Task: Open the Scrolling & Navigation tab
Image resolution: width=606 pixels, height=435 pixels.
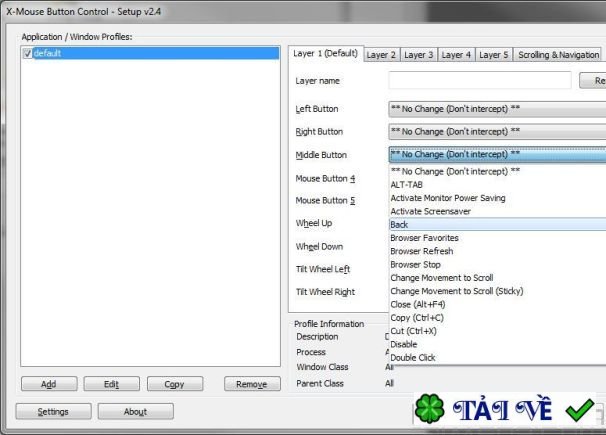Action: click(558, 55)
